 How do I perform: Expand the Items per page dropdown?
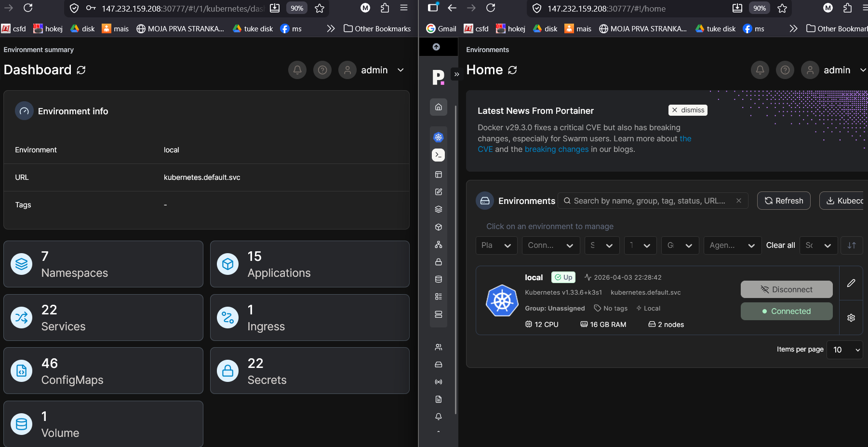click(844, 350)
